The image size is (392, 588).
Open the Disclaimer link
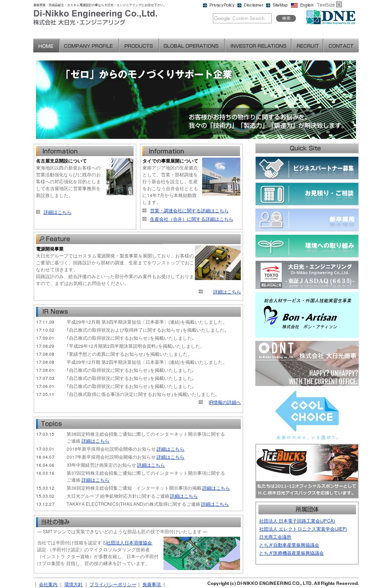(253, 5)
